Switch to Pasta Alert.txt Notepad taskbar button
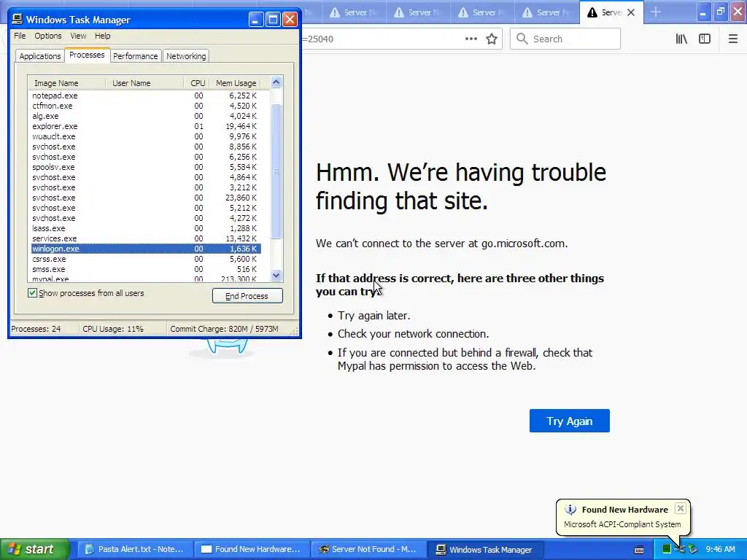This screenshot has height=560, width=747. coord(135,549)
